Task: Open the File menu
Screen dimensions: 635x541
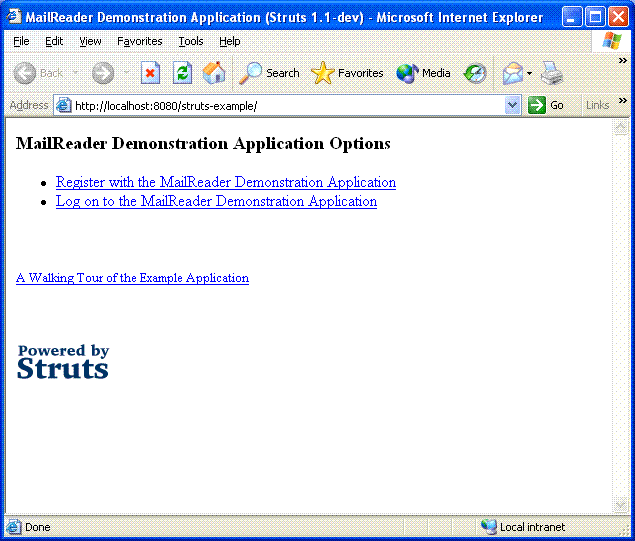Action: tap(21, 41)
